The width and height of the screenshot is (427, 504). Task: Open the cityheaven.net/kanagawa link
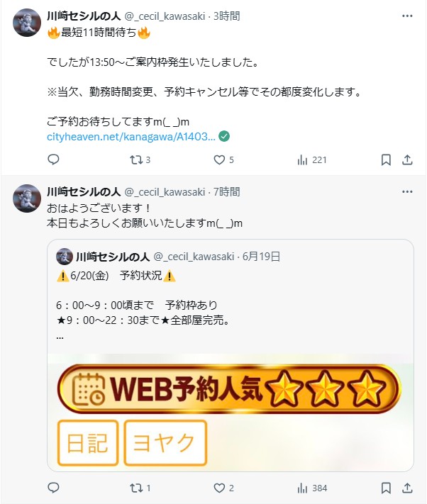click(131, 137)
